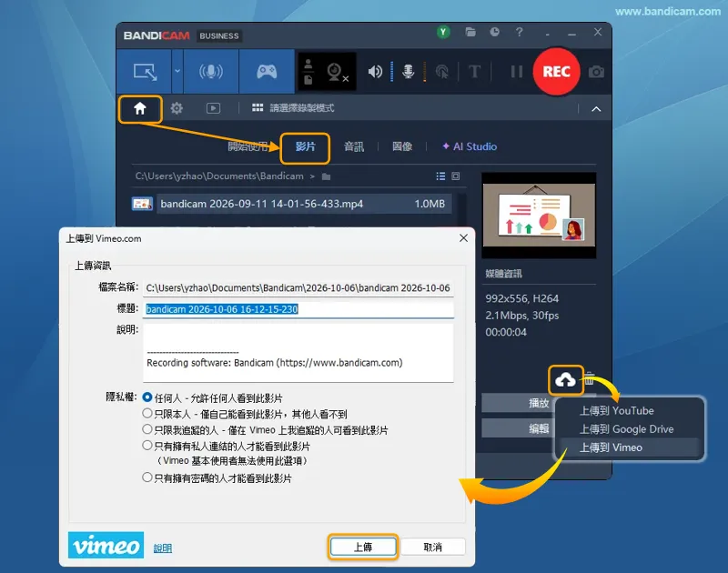Select password-only privacy radio button
Screen dimensions: 728x573
(x=147, y=477)
